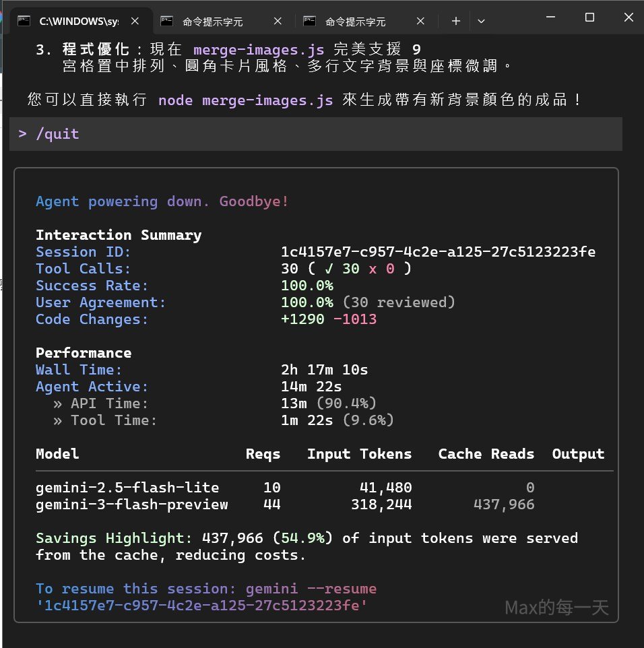
Task: Switch to the C:\WINDOWS\sys tab
Action: tap(78, 22)
